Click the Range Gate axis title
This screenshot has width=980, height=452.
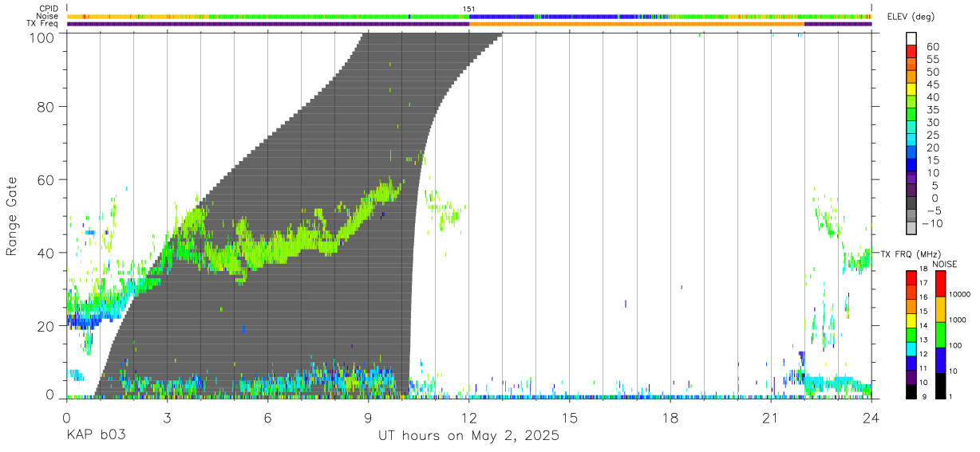[13, 216]
